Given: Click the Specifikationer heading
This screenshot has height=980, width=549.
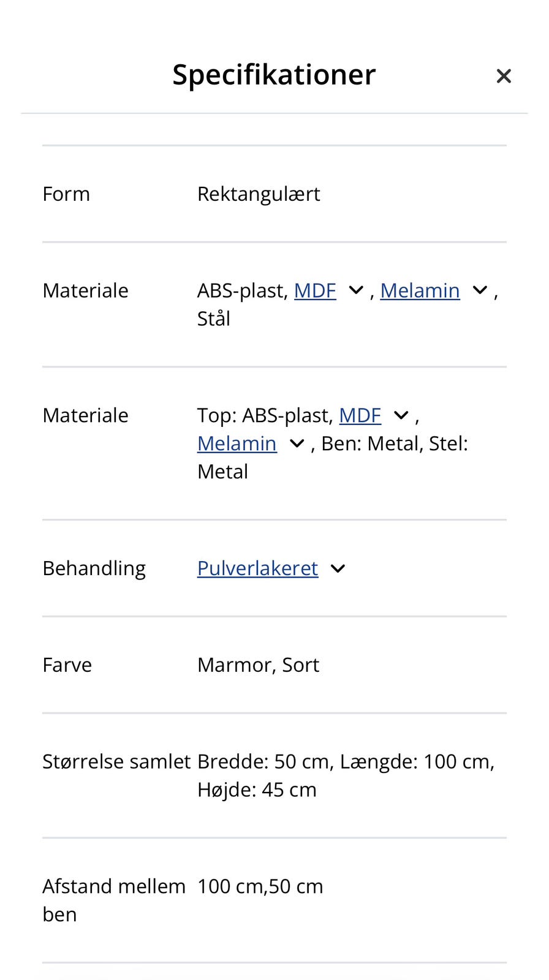Looking at the screenshot, I should pos(274,75).
